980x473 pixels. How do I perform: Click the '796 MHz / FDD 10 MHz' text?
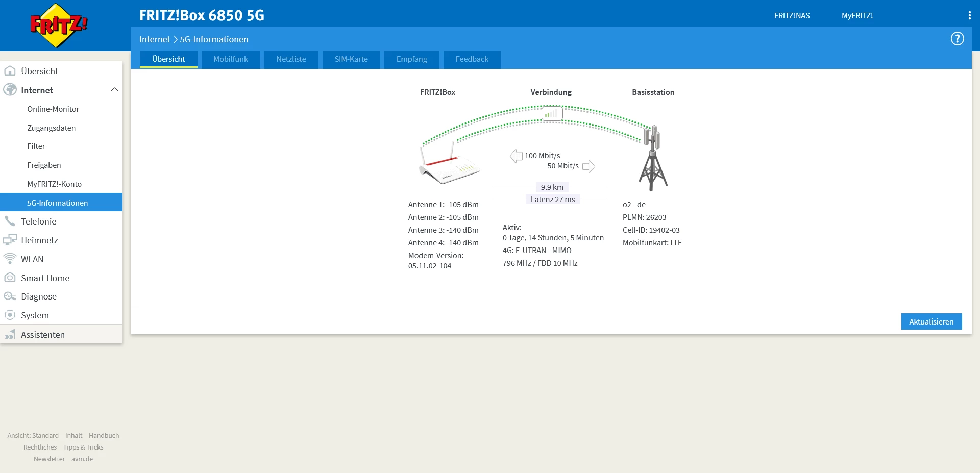[540, 263]
